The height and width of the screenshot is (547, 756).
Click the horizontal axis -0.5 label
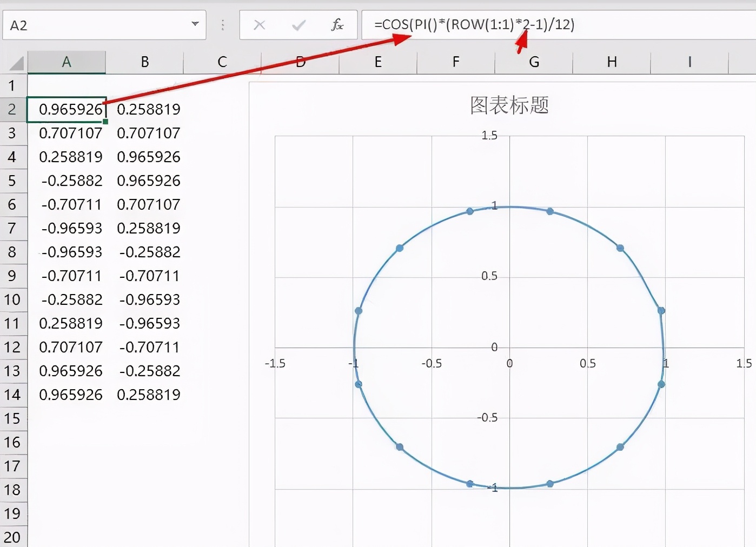[x=432, y=363]
